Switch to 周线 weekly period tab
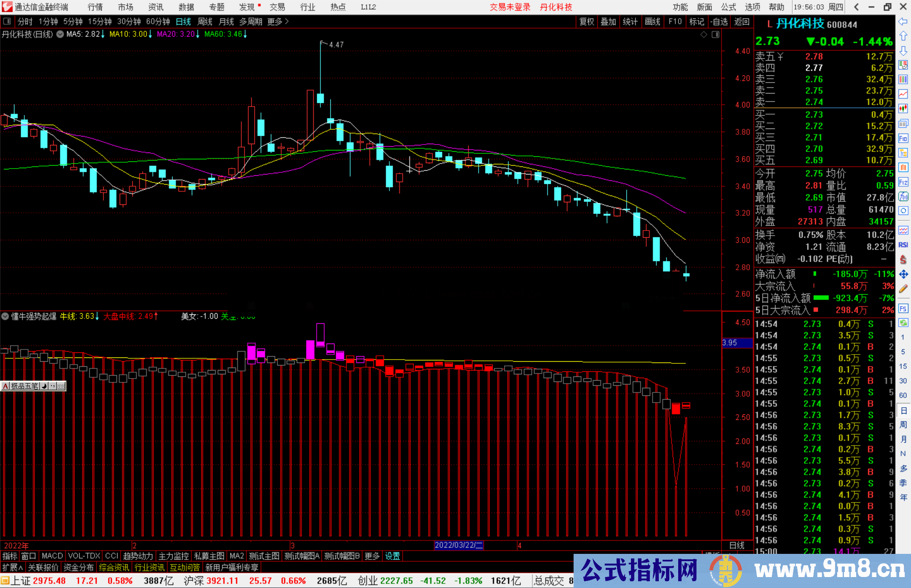This screenshot has height=588, width=911. coord(205,21)
